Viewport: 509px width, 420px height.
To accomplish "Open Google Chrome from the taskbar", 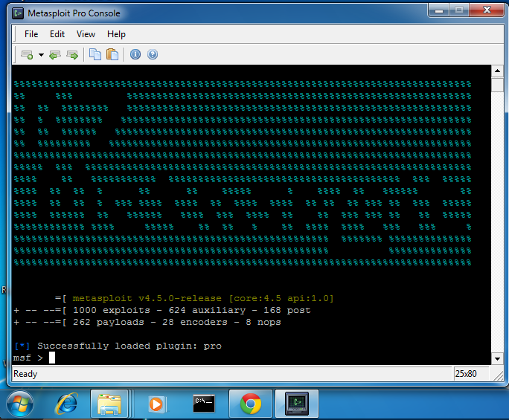I will 251,404.
